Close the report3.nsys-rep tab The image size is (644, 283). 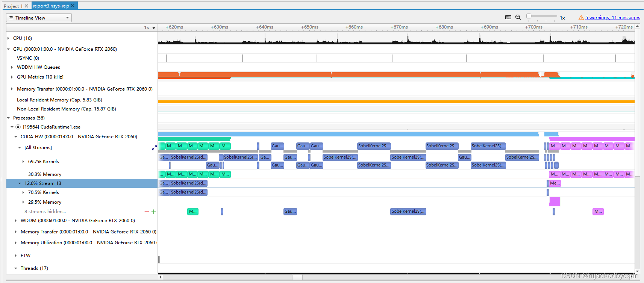click(x=73, y=6)
